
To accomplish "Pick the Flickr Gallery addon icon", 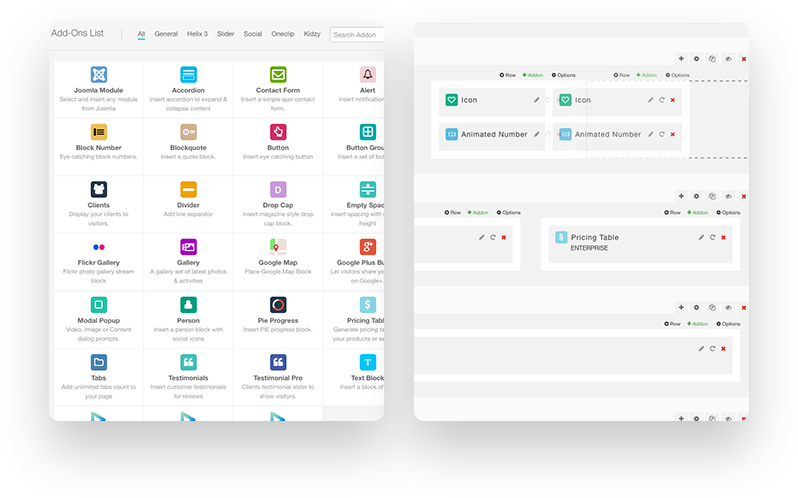I will 99,247.
